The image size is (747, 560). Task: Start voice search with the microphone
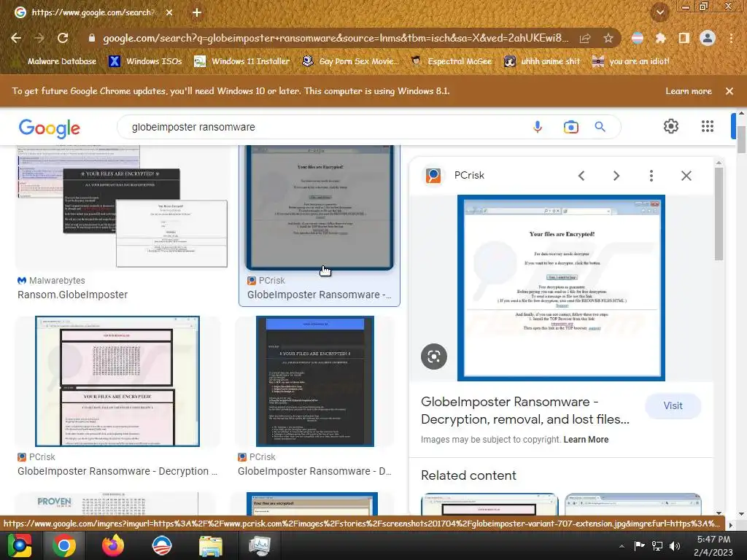point(538,127)
